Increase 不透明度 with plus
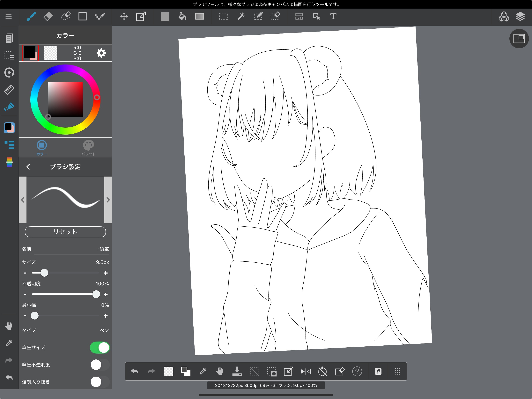This screenshot has height=399, width=532. click(x=106, y=294)
